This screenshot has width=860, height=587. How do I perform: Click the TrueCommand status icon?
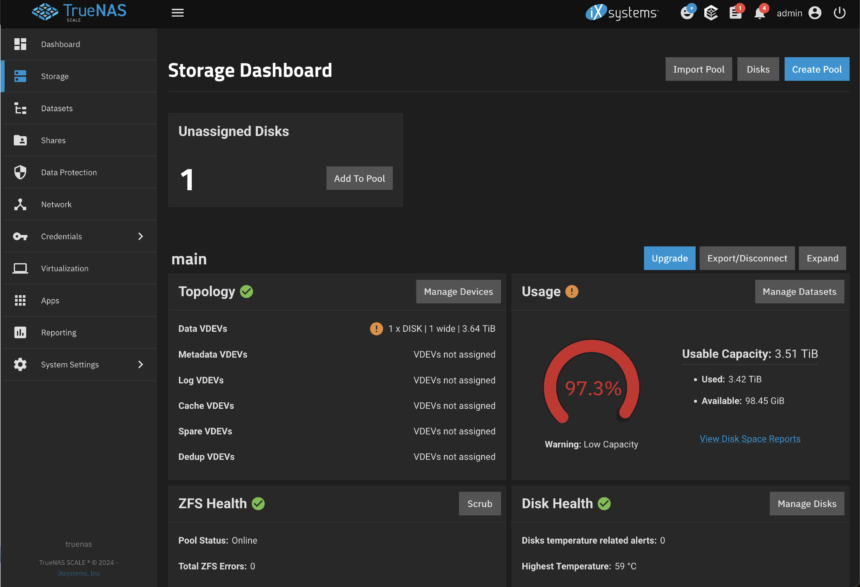(x=711, y=13)
